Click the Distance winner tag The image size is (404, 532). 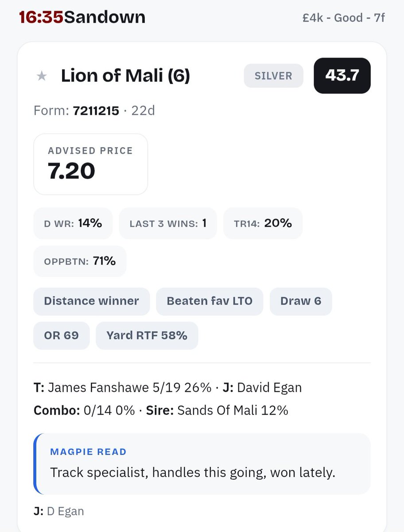click(91, 301)
